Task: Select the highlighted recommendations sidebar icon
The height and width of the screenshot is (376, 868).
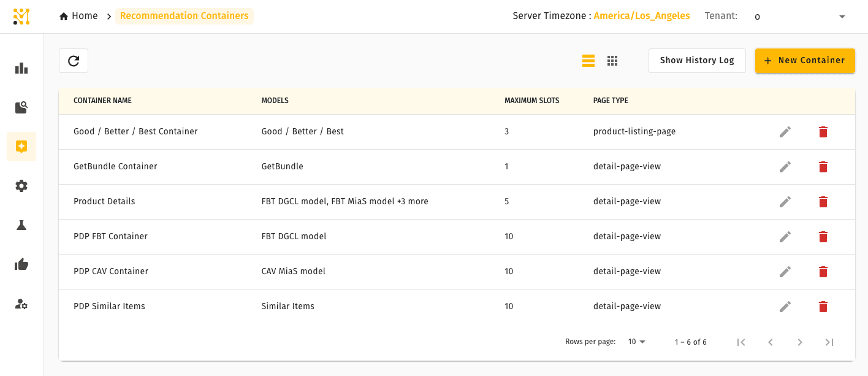Action: pyautogui.click(x=21, y=147)
